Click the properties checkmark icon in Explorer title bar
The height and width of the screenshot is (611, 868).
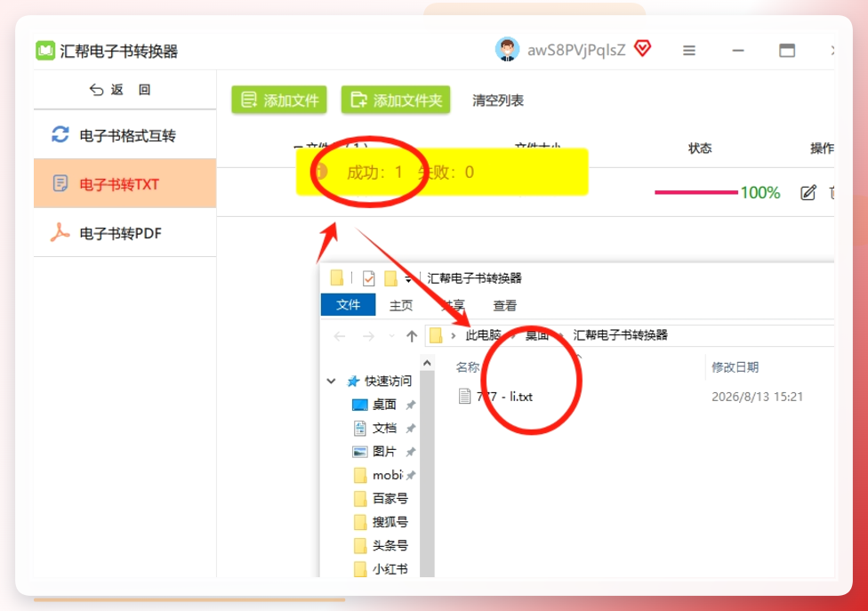tap(369, 277)
